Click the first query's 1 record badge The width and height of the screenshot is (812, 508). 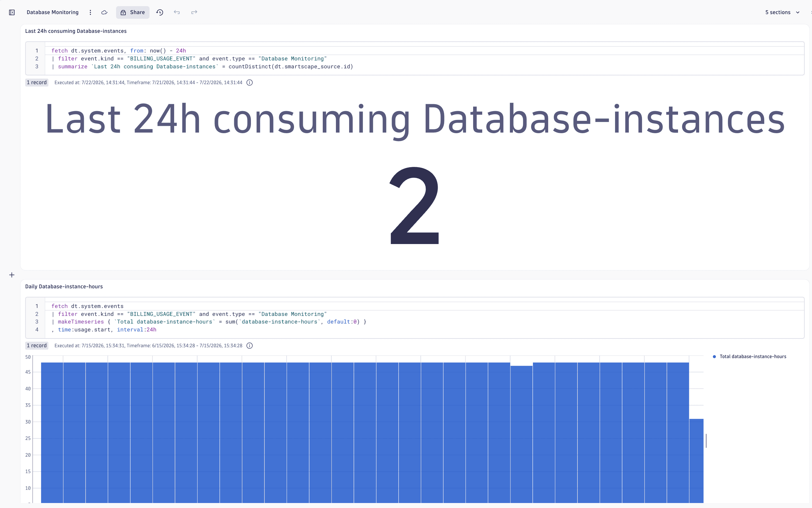pos(37,83)
